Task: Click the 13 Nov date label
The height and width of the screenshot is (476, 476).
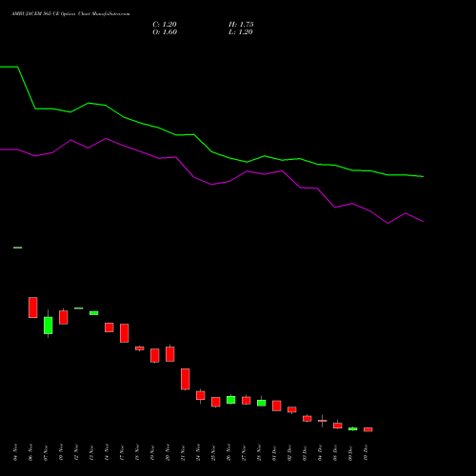Action: coord(91,452)
